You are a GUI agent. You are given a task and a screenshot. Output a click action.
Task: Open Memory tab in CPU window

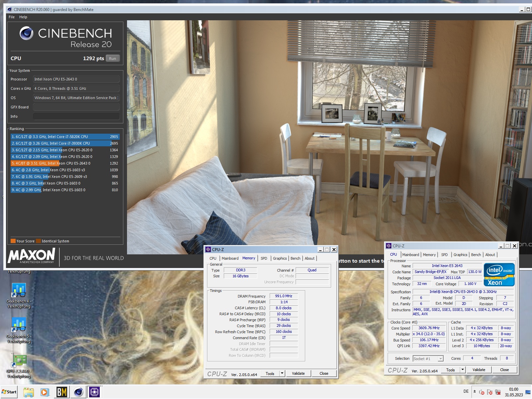pyautogui.click(x=429, y=255)
